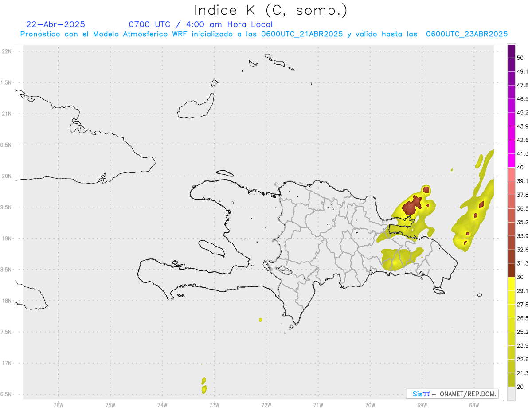Image resolution: width=532 pixels, height=411 pixels.
Task: Select the latitude label "17N"
Action: pyautogui.click(x=7, y=363)
